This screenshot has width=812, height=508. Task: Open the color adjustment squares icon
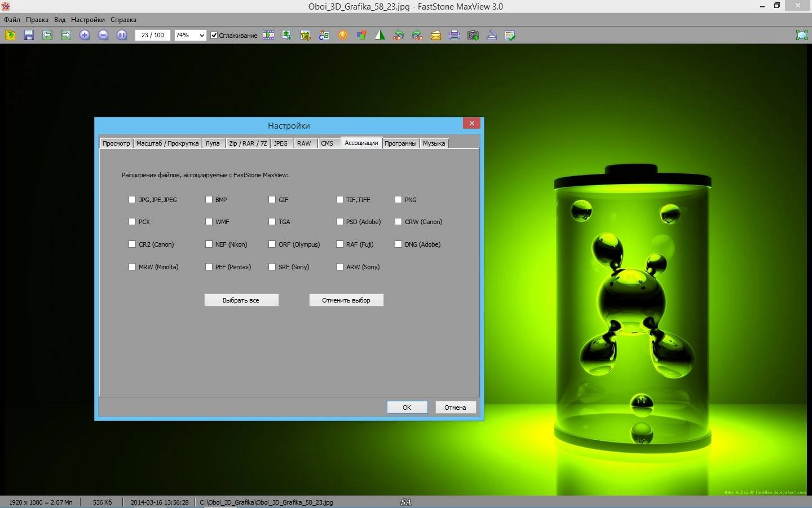[361, 35]
